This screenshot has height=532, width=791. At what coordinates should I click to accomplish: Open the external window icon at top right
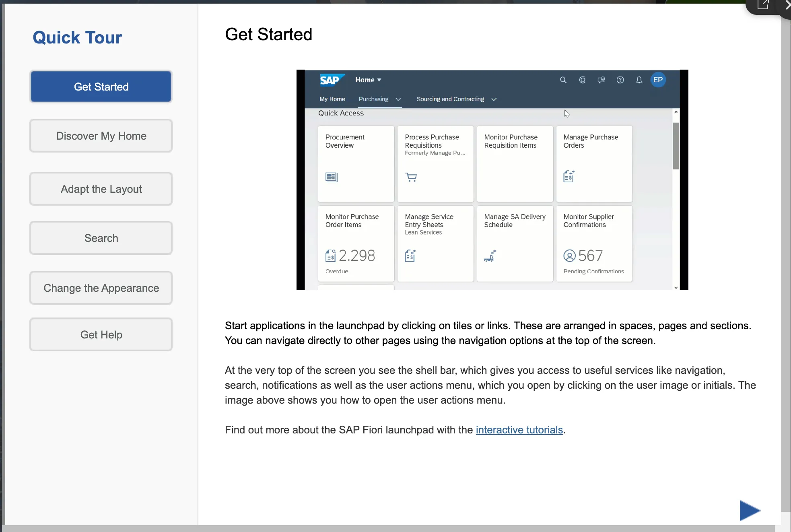point(762,5)
